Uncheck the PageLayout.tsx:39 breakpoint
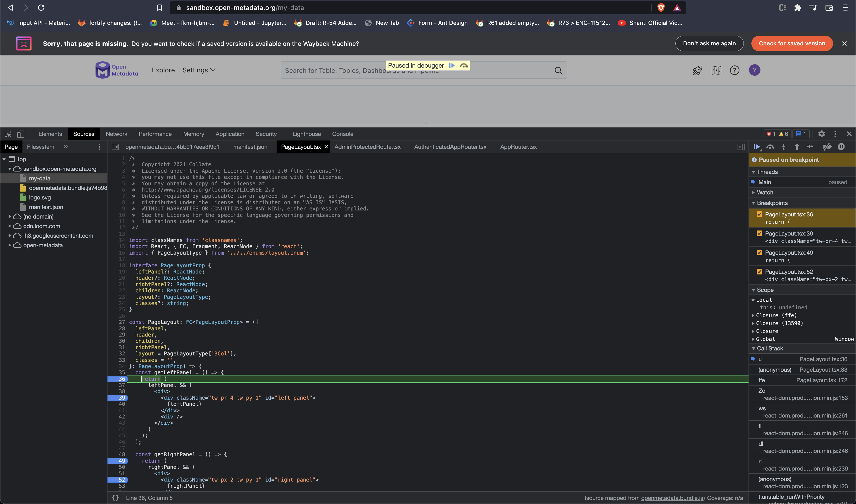The height and width of the screenshot is (504, 856). (x=760, y=233)
